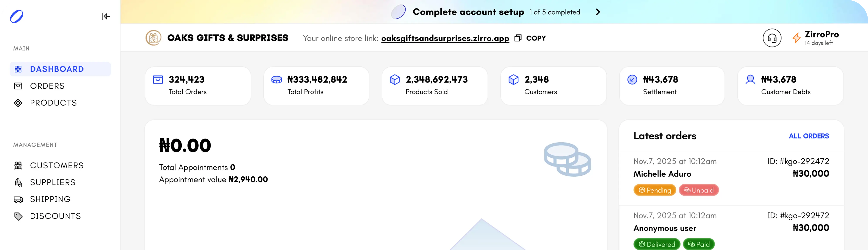Open Shipping via the truck icon

(x=19, y=199)
